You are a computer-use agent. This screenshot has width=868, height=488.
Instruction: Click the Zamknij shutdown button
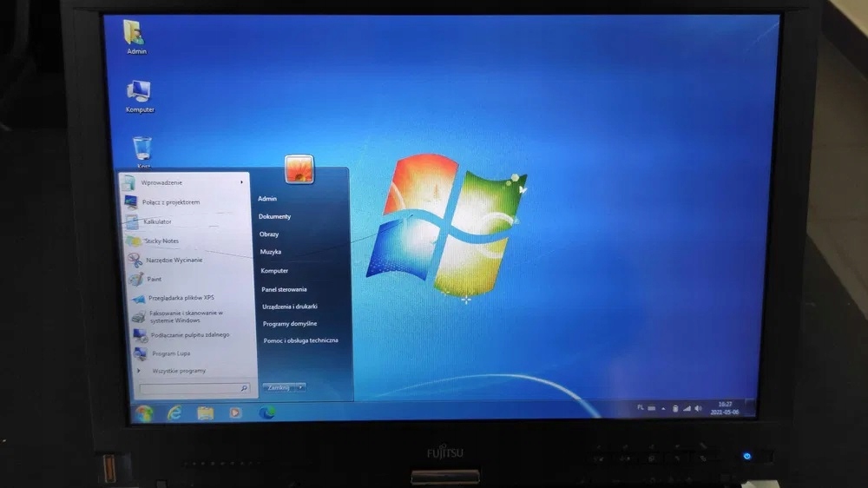[279, 387]
